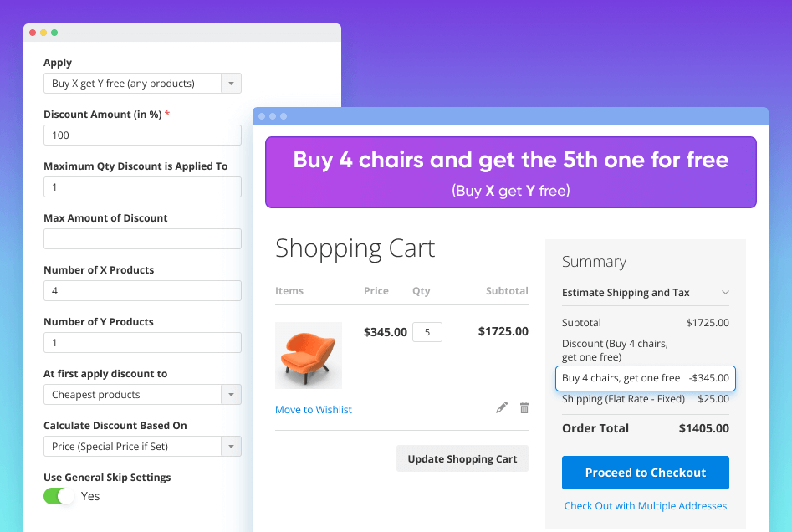
Task: Toggle the Use General Skip Settings switch
Action: point(59,496)
